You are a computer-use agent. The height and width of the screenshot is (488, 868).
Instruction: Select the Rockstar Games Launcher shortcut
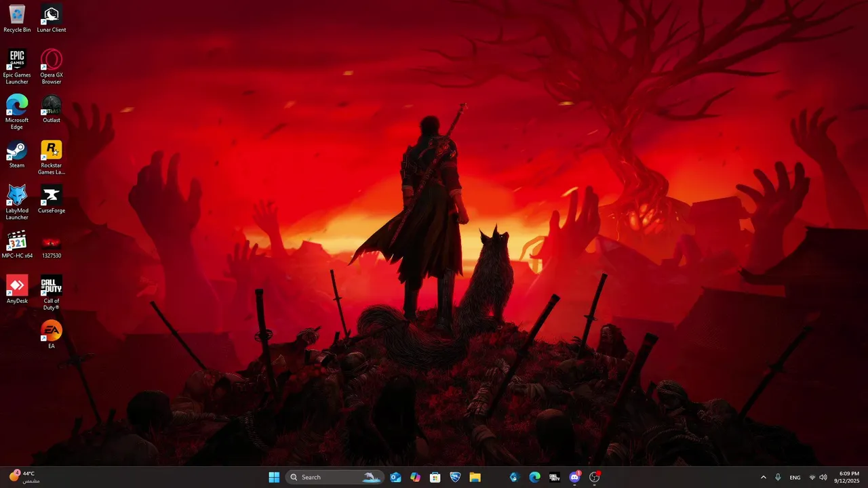point(52,158)
